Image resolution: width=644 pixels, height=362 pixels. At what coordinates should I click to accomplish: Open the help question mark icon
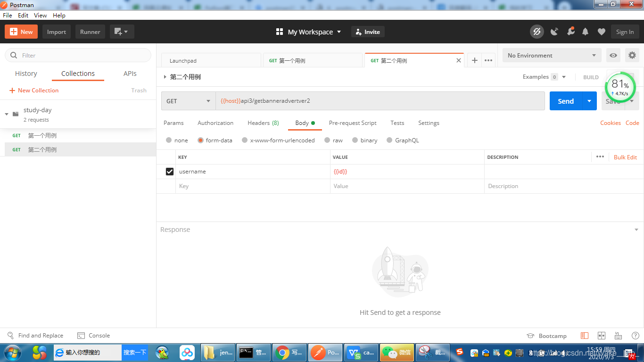click(635, 336)
